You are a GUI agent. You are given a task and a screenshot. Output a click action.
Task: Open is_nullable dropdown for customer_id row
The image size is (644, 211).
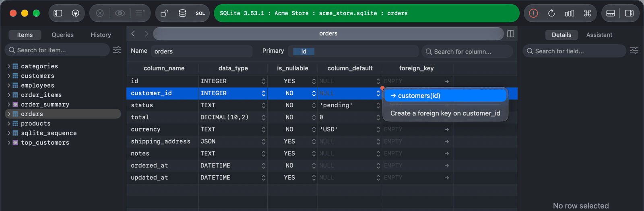click(x=314, y=93)
